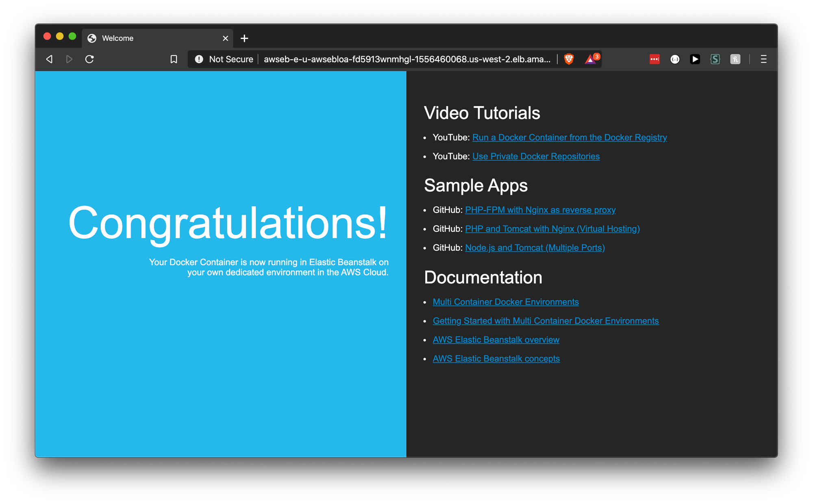Click forward navigation arrow button

pyautogui.click(x=69, y=59)
